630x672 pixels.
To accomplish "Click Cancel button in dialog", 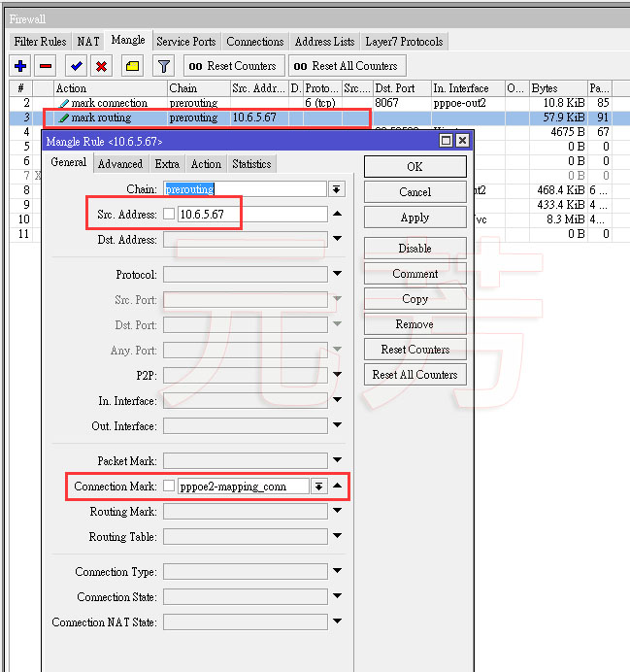I will [415, 191].
